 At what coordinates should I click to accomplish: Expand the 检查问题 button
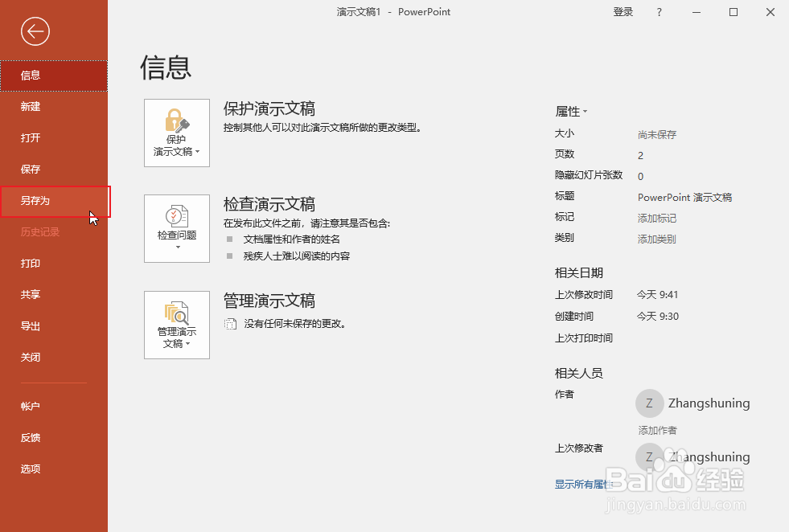click(x=177, y=228)
